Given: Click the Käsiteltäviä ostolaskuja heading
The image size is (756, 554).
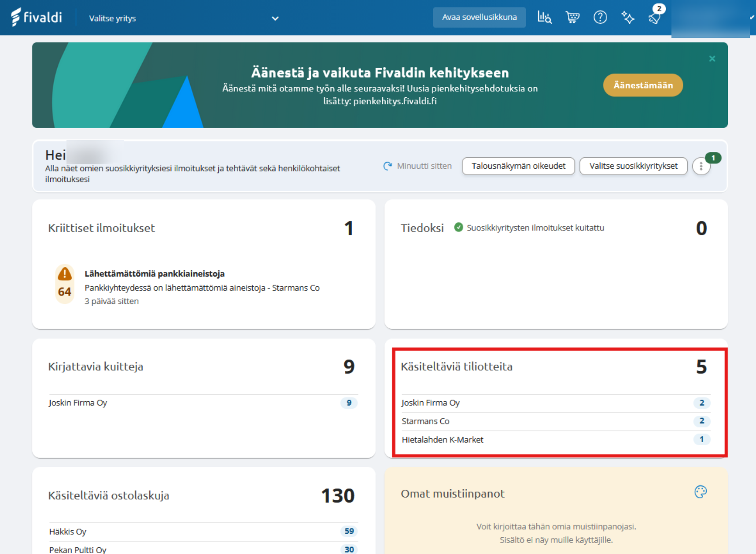Looking at the screenshot, I should 108,495.
